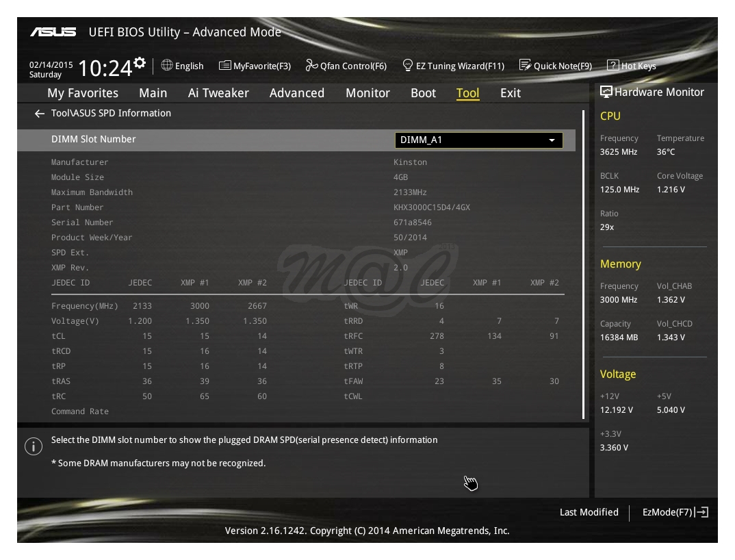Select the Tool tab
Screen dimensions: 735x560
(468, 93)
